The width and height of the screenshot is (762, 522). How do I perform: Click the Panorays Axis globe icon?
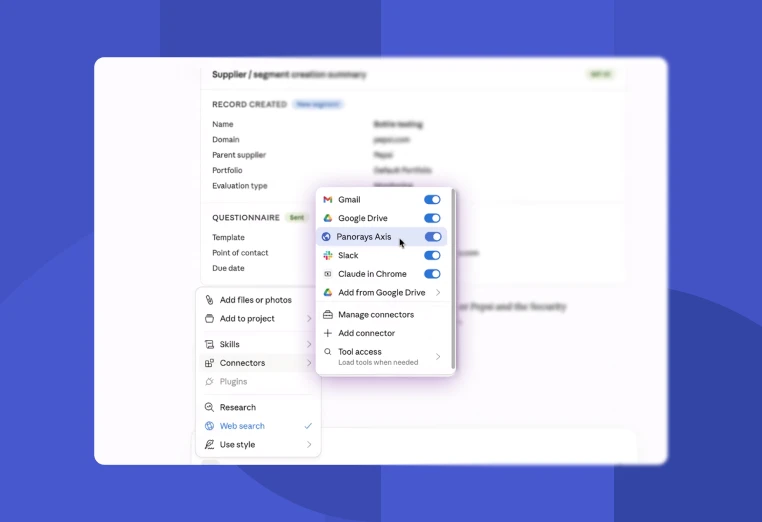[x=326, y=237]
